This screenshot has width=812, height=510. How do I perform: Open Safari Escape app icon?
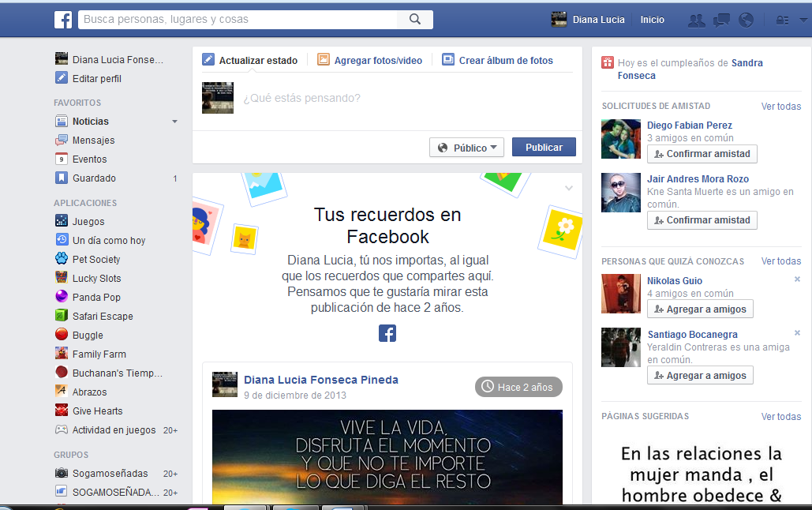[x=61, y=315]
